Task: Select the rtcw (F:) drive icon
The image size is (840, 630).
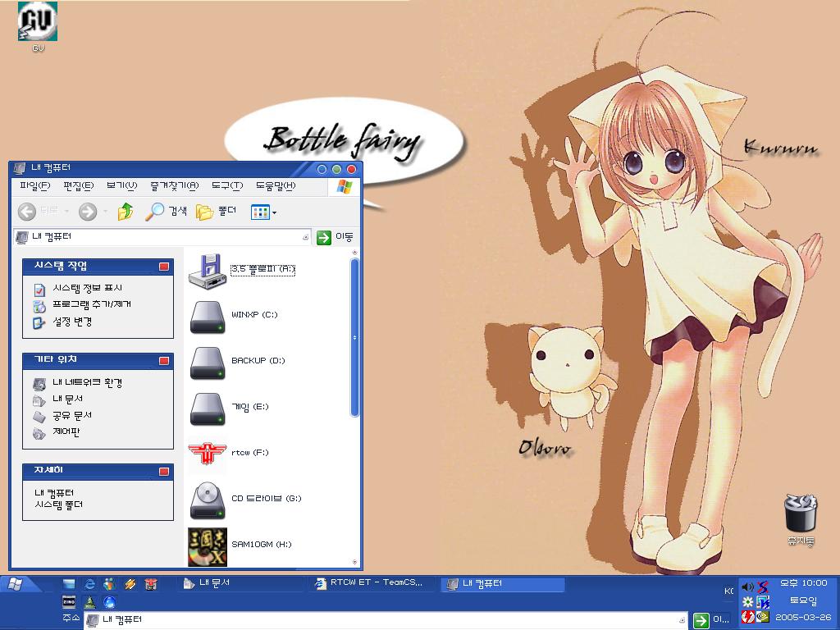Action: [x=207, y=453]
